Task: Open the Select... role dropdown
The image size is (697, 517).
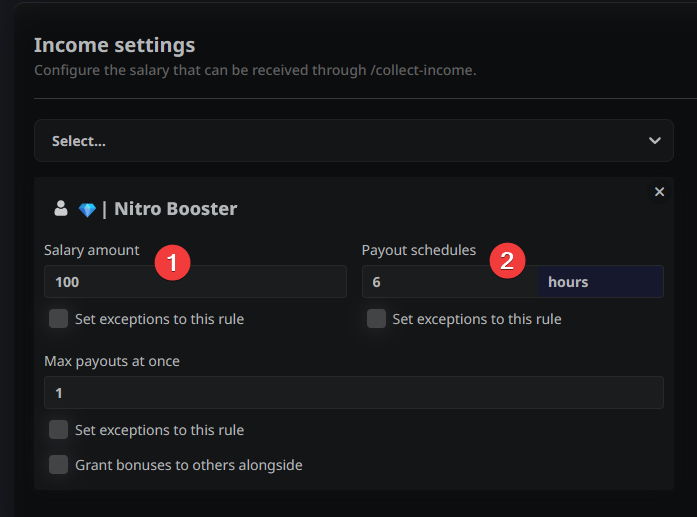Action: coord(340,141)
